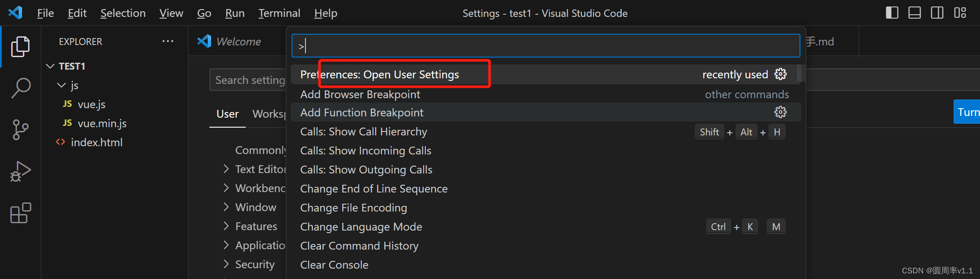Click the command palette input box

point(545,46)
